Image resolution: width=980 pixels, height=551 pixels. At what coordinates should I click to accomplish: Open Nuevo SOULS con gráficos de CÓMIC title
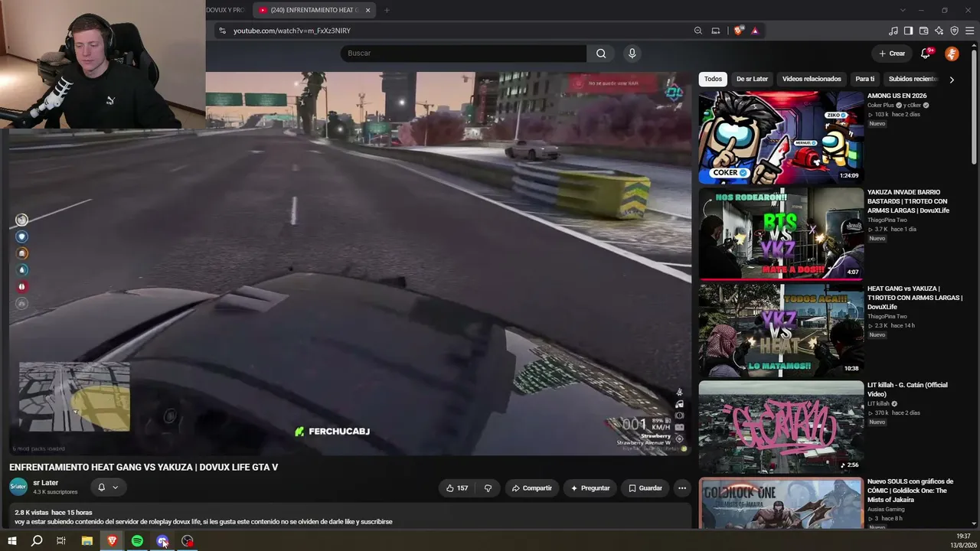[910, 491]
